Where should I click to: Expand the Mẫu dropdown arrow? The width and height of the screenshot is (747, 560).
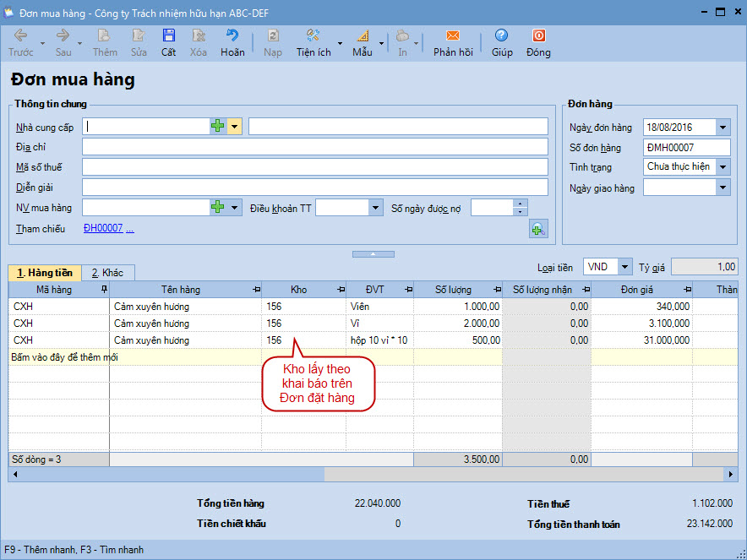click(x=382, y=43)
